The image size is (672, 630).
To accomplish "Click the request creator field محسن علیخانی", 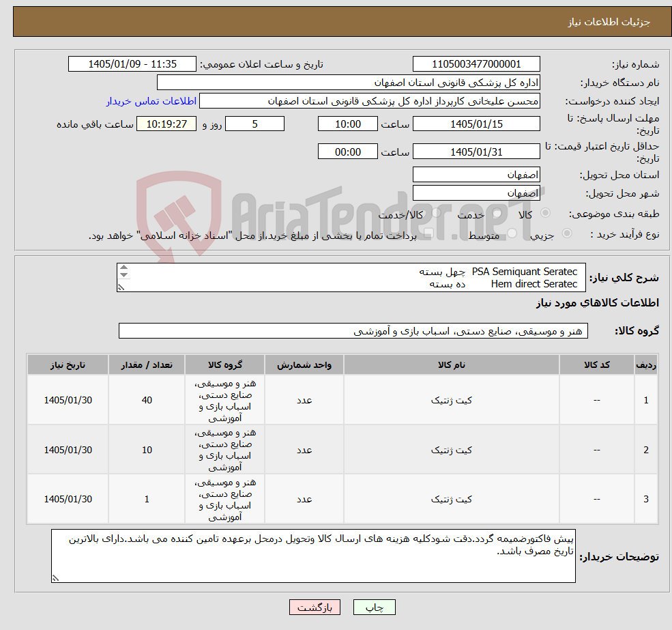I will (x=369, y=101).
